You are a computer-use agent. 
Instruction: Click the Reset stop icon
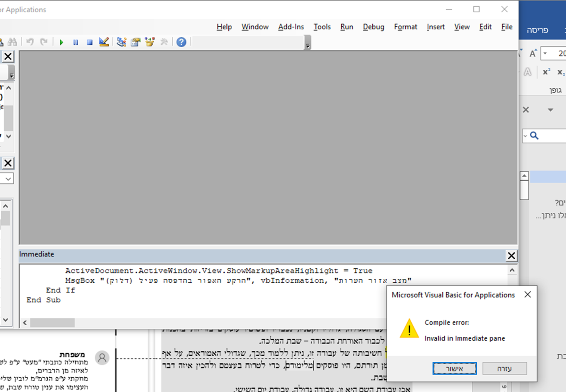(x=89, y=42)
